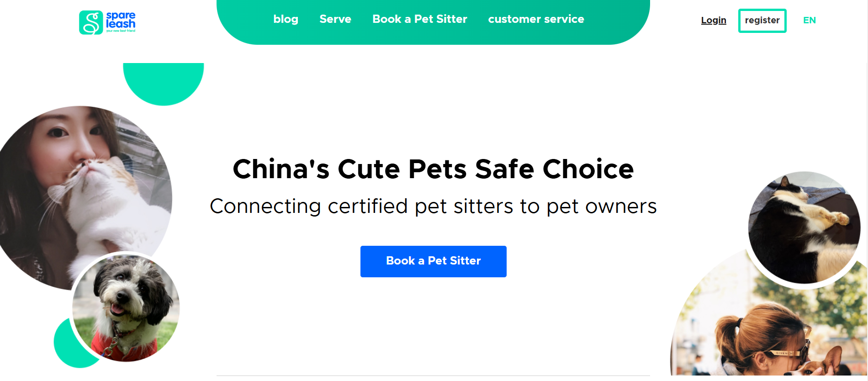Click the "China's Cute Pets Safe Choice" headline
Viewport: 868px width, 381px height.
(433, 169)
